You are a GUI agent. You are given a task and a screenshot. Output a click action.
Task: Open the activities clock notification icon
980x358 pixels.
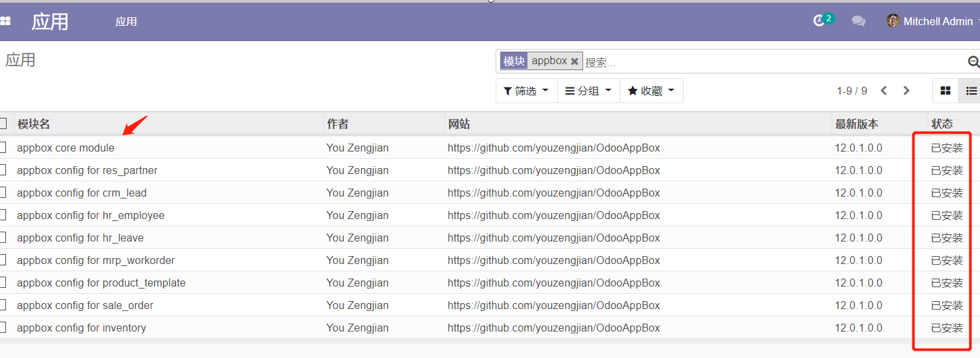(x=820, y=21)
